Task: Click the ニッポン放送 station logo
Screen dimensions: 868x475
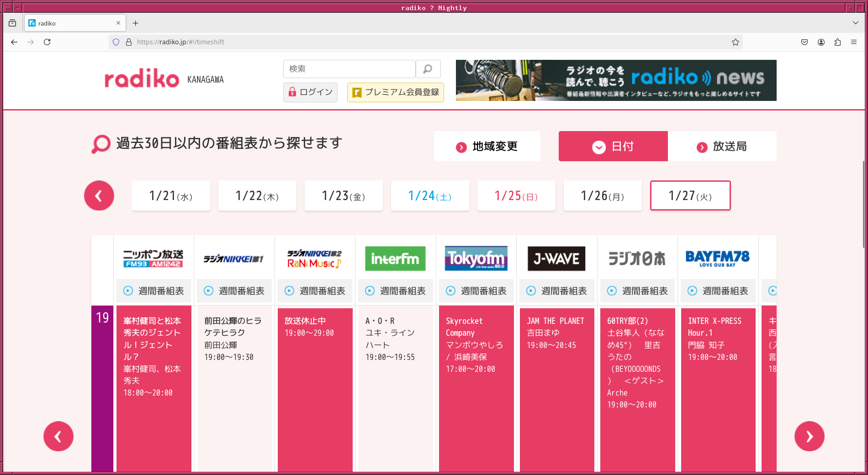Action: 153,259
